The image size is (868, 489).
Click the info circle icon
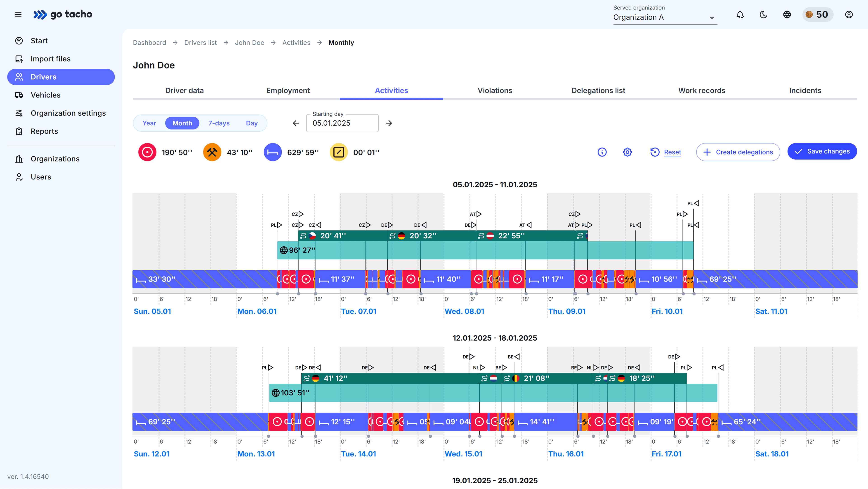(x=602, y=152)
